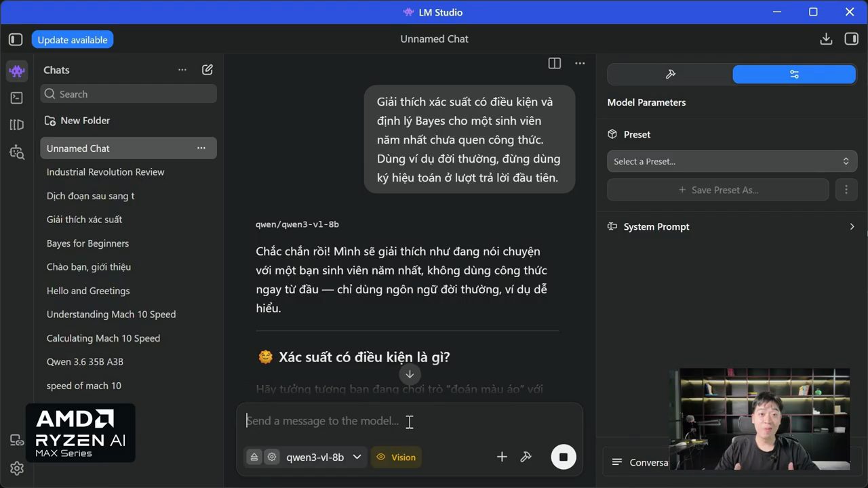Jump to latest message with down arrow
This screenshot has width=868, height=488.
click(410, 374)
